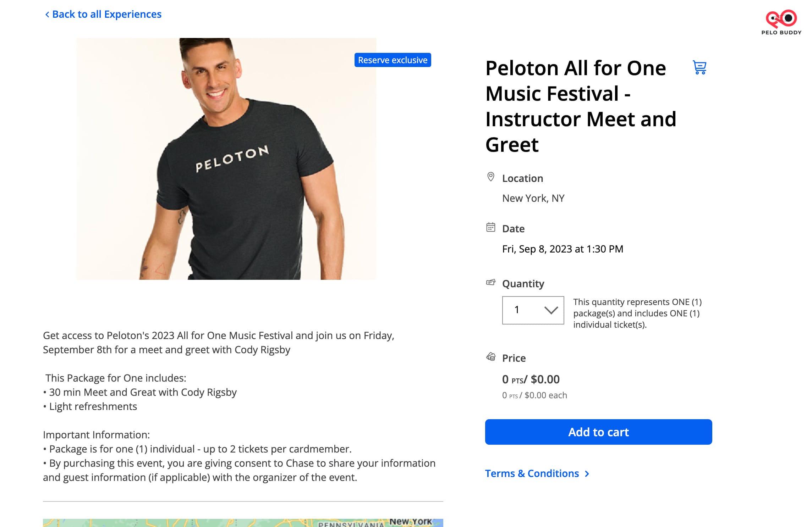Click the event title heading
The image size is (812, 527).
pyautogui.click(x=581, y=106)
